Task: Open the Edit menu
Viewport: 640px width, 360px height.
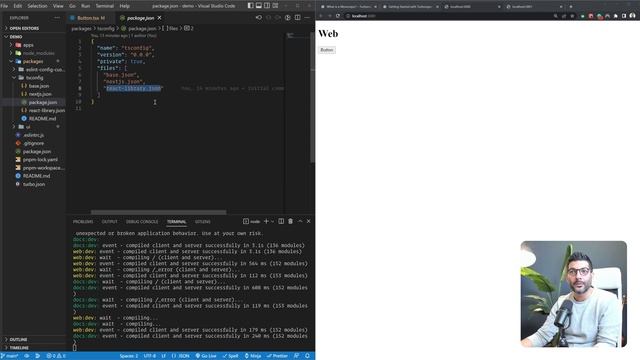Action: pos(18,6)
